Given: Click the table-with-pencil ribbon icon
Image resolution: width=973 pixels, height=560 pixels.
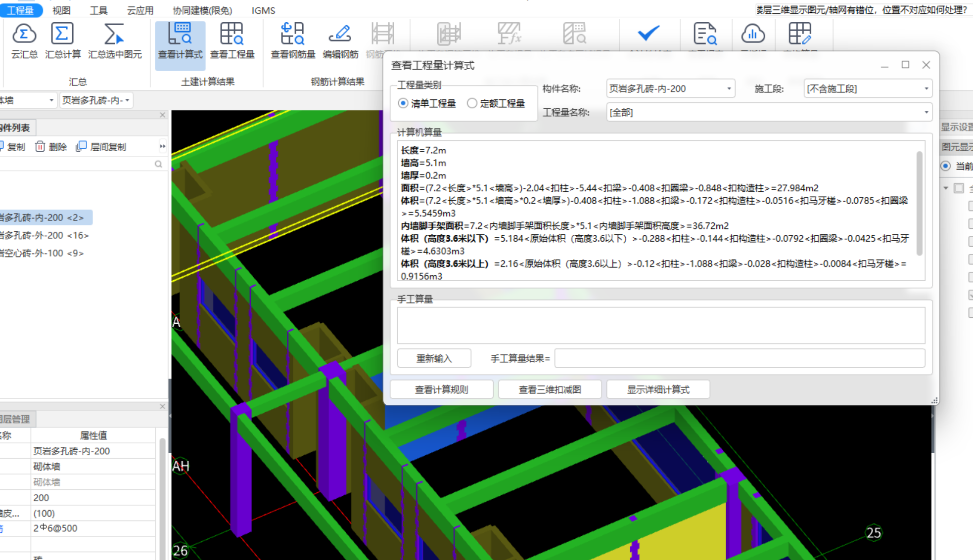Looking at the screenshot, I should coord(800,34).
